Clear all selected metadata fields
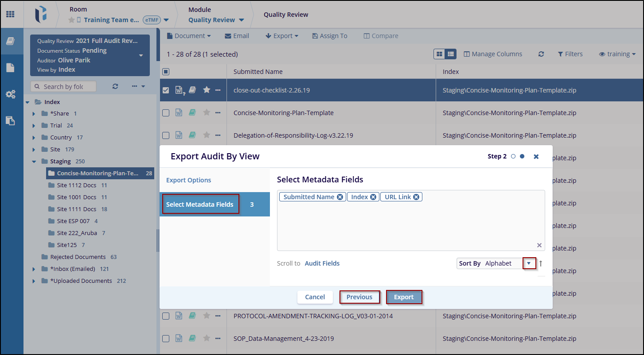This screenshot has height=355, width=644. pyautogui.click(x=539, y=245)
